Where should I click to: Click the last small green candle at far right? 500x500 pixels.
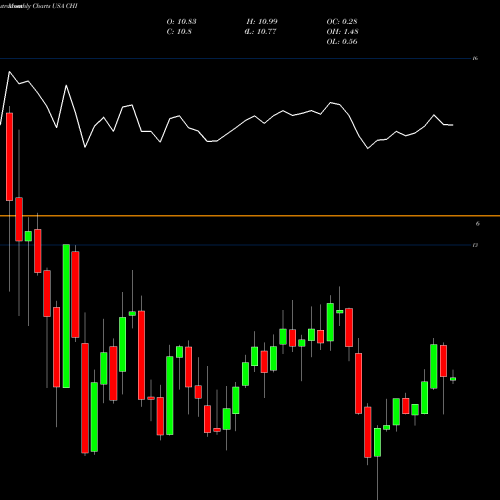pos(453,379)
